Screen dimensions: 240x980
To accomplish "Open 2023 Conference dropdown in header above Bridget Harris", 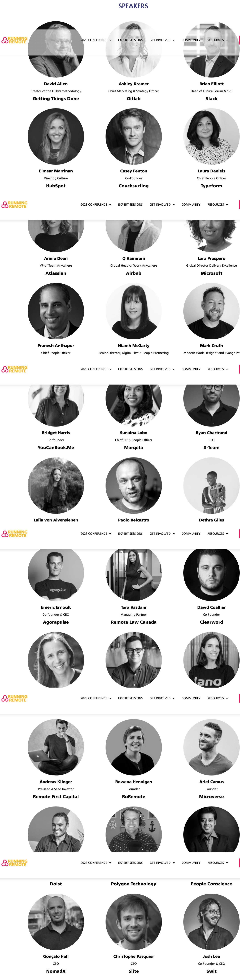I will click(96, 369).
